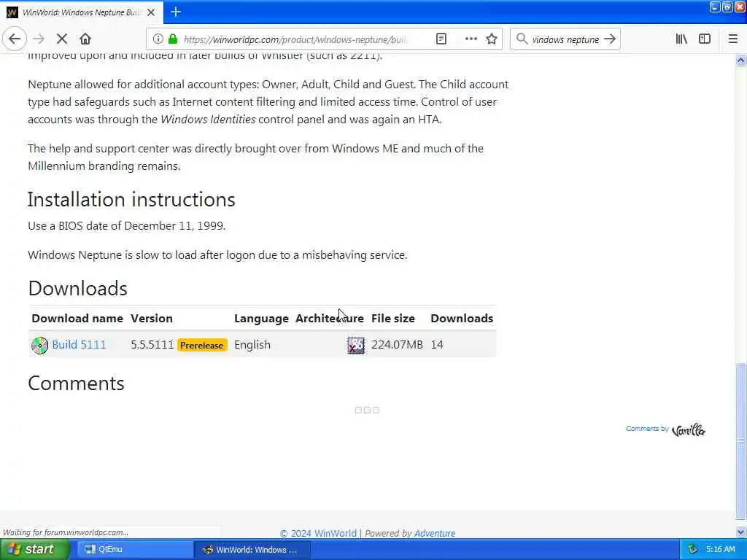This screenshot has height=560, width=747.
Task: Open the Firefox hamburger menu
Action: coord(732,39)
